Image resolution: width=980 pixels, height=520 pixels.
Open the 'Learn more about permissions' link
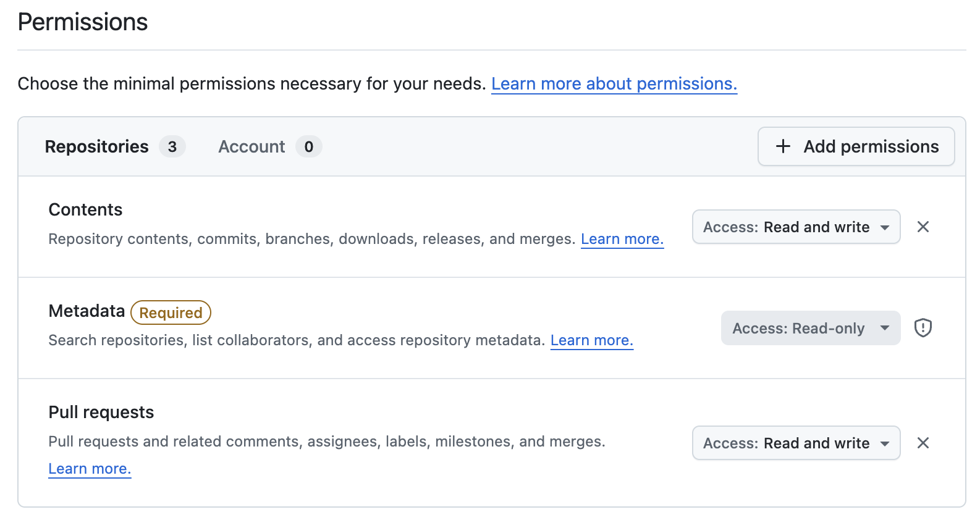click(x=614, y=83)
